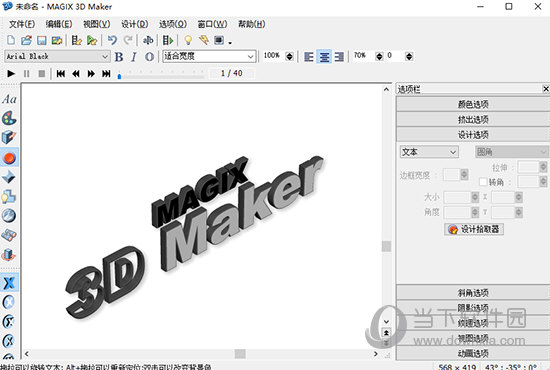Screen dimensions: 550x370
Task: Click the 设计拾取器 button
Action: click(474, 229)
